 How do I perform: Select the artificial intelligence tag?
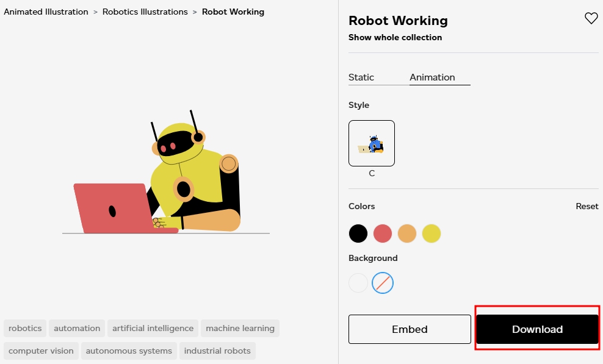(x=153, y=328)
